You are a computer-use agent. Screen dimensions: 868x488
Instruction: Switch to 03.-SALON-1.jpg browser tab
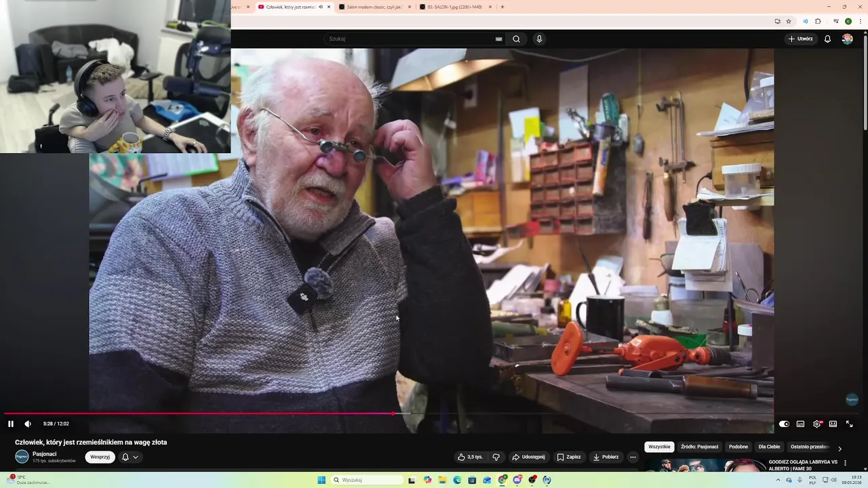pos(456,7)
